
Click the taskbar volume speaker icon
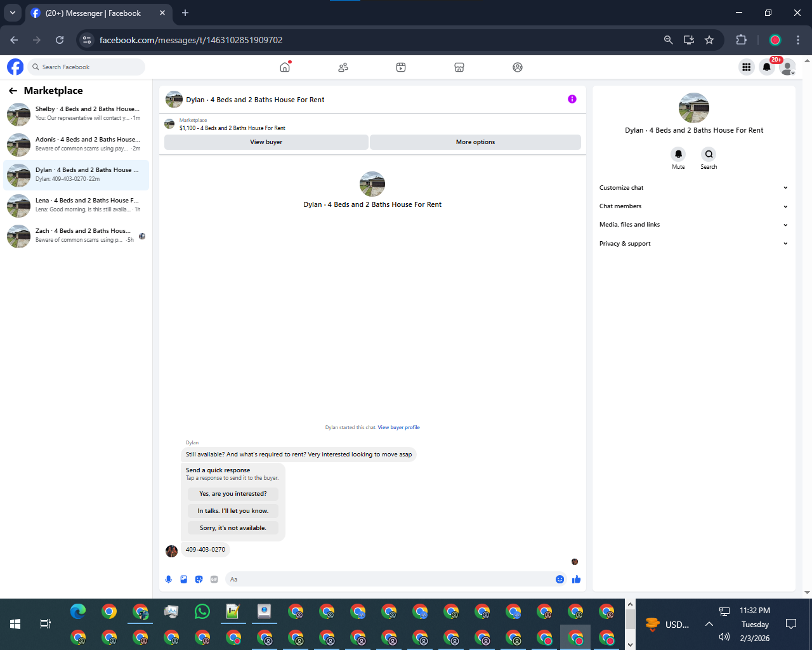[724, 637]
